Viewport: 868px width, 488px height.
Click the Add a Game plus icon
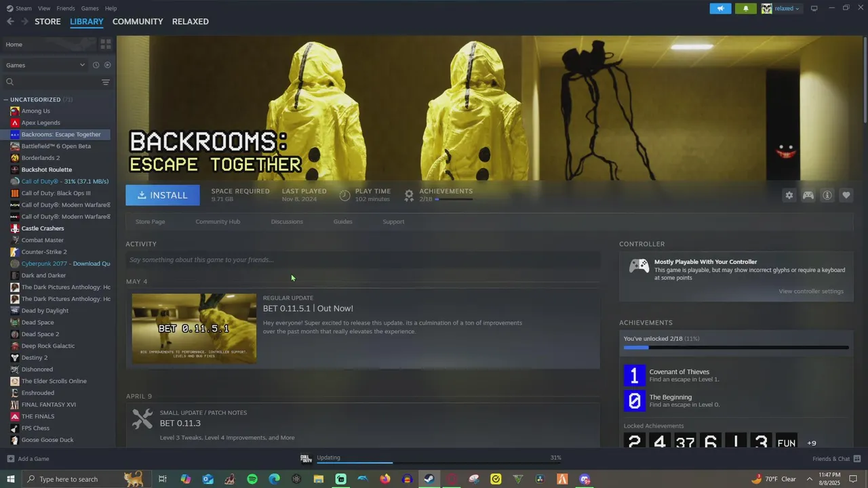tap(10, 459)
